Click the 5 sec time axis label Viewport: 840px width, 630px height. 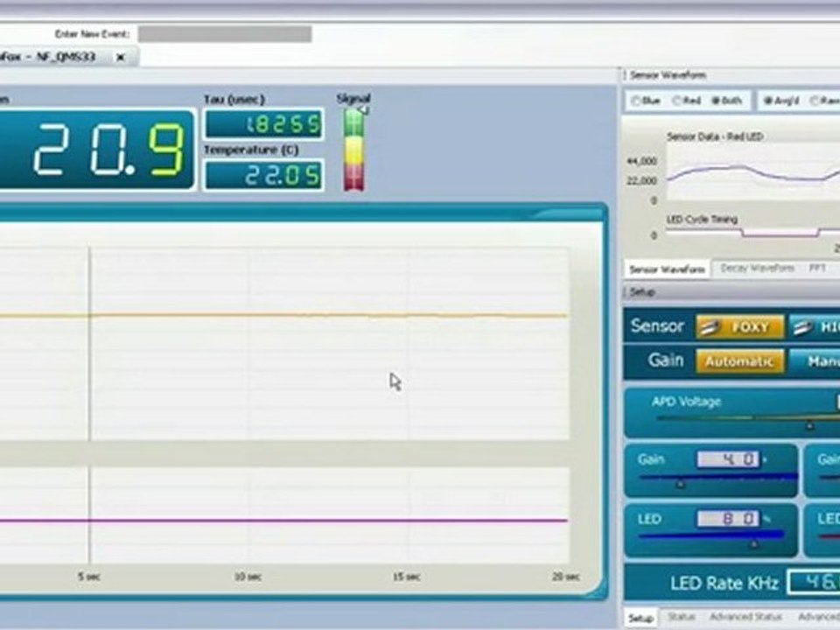point(89,577)
